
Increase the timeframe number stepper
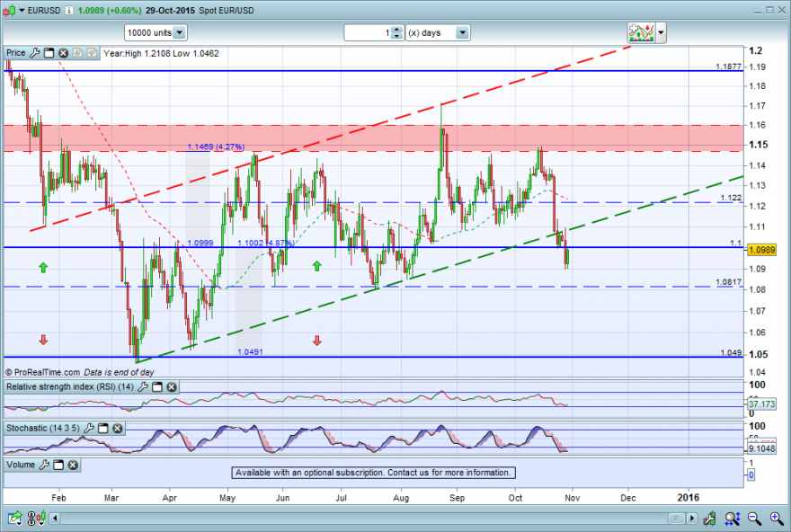pyautogui.click(x=397, y=30)
